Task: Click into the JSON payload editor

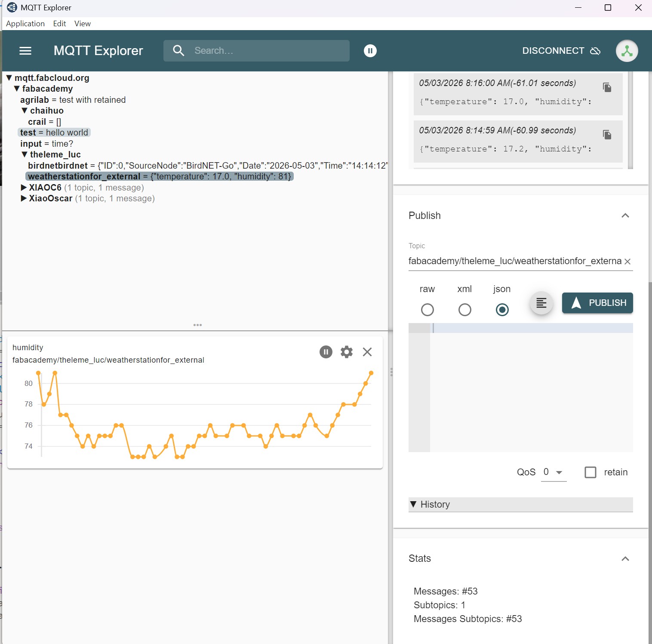Action: 531,387
